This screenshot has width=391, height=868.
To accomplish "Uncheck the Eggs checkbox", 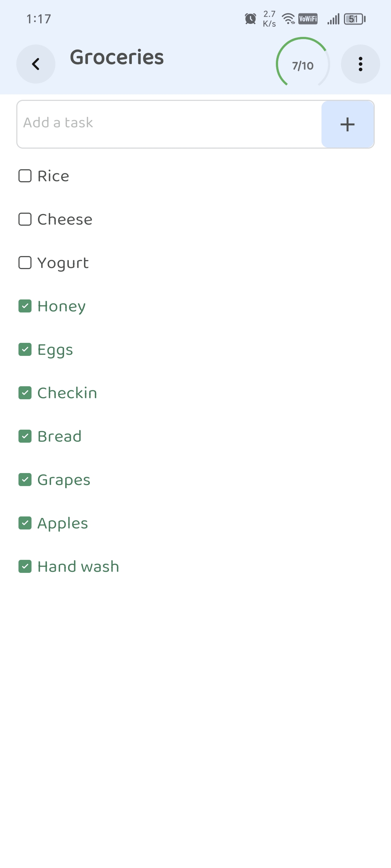I will 25,350.
